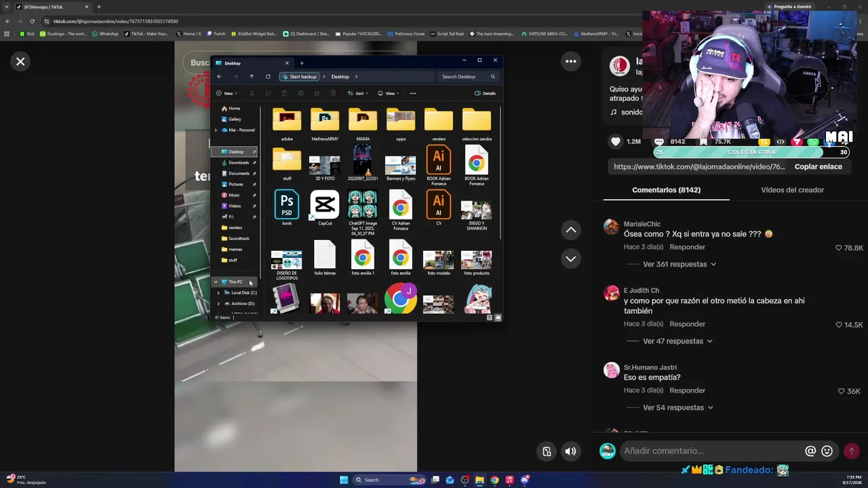
Task: Reload the TikTok page in the browser
Action: [x=32, y=21]
